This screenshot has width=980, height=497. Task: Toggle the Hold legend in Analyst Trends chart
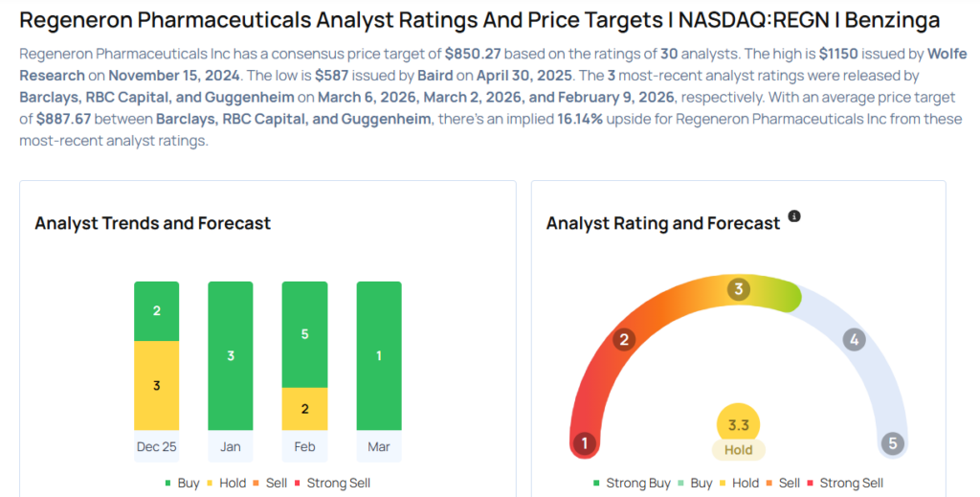[x=225, y=484]
